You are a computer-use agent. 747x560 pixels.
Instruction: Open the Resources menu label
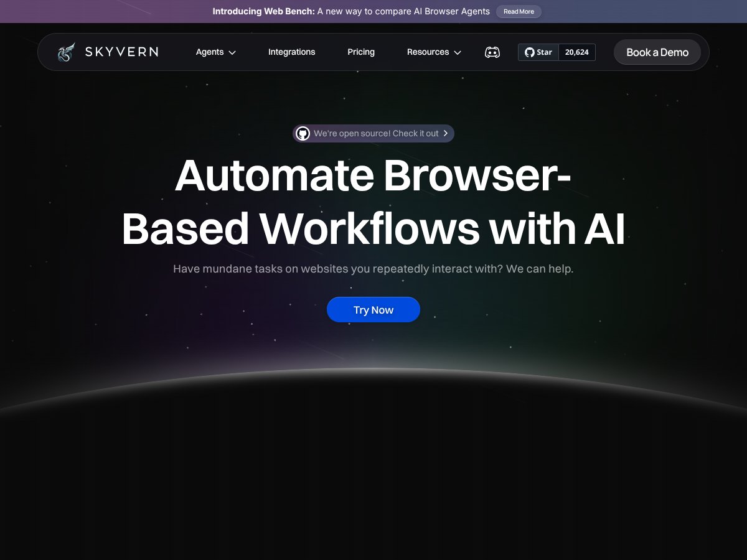point(428,52)
